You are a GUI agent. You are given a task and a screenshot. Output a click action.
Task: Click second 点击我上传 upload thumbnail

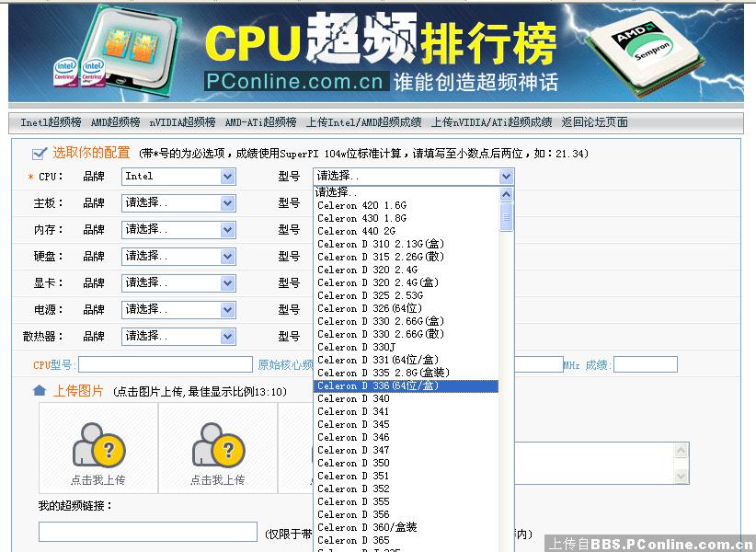pos(218,448)
